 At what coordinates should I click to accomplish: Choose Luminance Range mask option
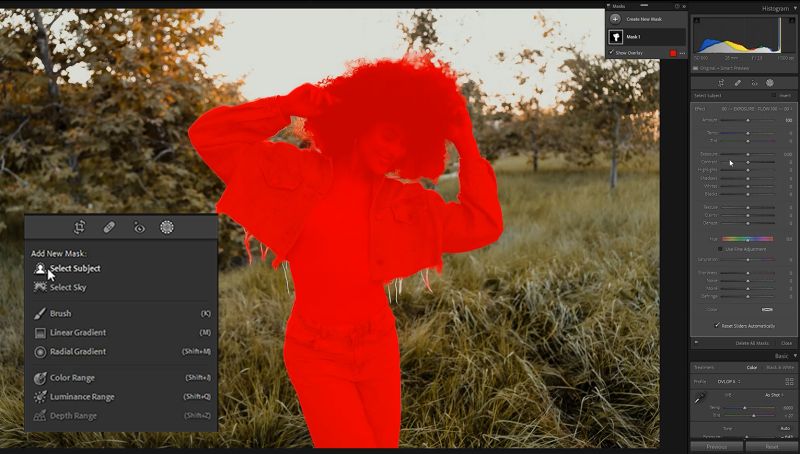pos(82,397)
